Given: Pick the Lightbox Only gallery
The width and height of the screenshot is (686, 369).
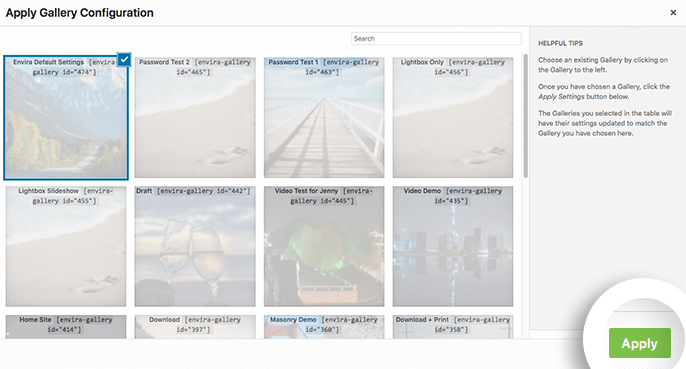Looking at the screenshot, I should (453, 118).
